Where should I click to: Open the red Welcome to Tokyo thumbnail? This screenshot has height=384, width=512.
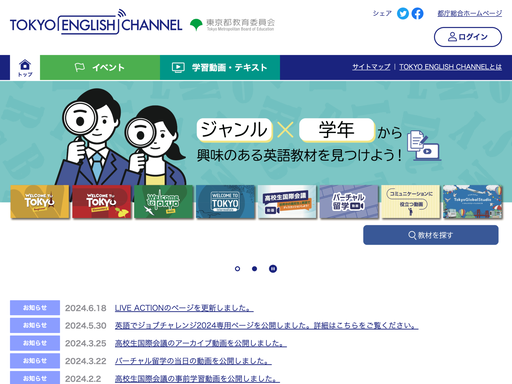pos(102,202)
